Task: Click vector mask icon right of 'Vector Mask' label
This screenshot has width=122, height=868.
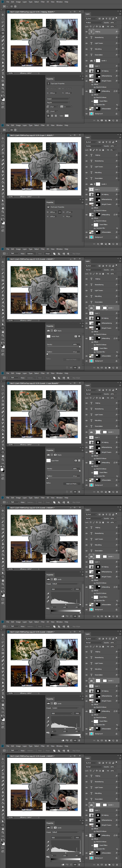Action: point(79,336)
